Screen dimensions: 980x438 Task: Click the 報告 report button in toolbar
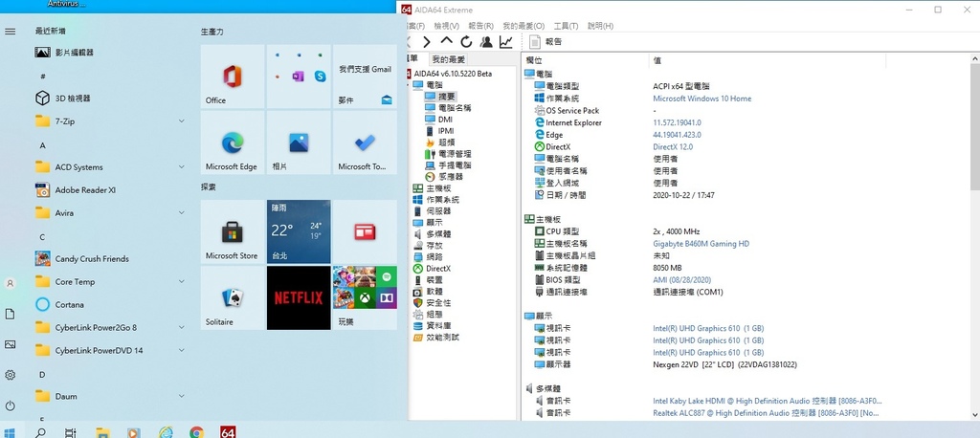click(546, 42)
